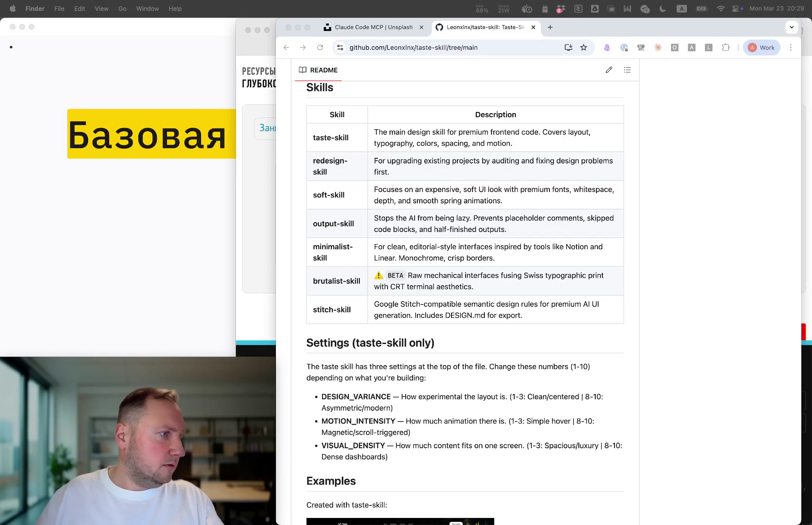Open the Work profile switcher
The width and height of the screenshot is (812, 525).
coord(761,47)
